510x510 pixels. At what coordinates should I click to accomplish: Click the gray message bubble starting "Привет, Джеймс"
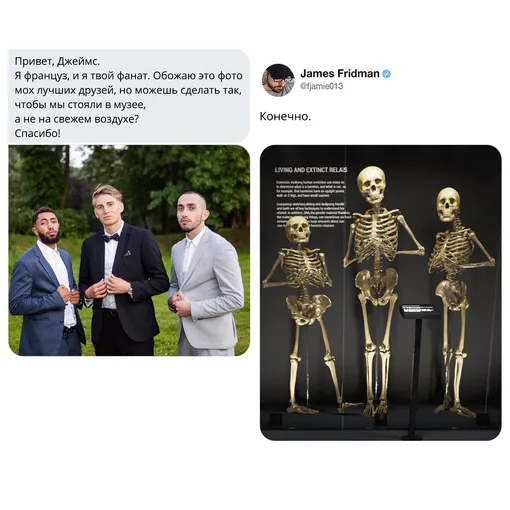coord(129,97)
